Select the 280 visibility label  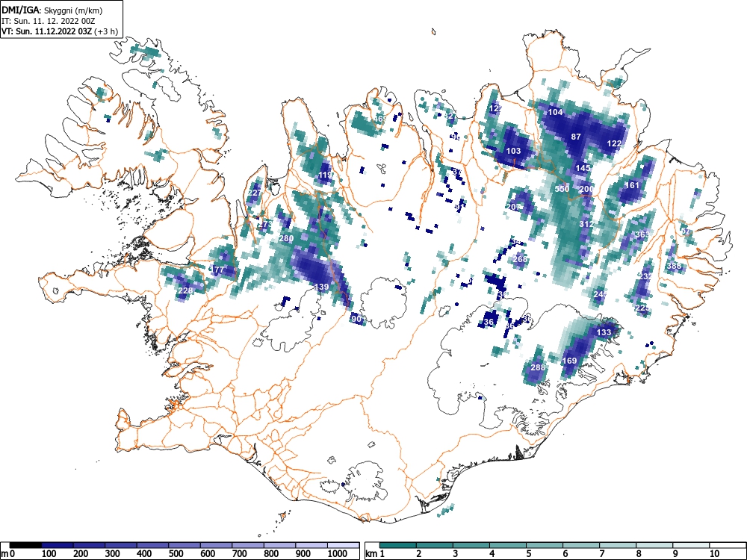(x=286, y=238)
